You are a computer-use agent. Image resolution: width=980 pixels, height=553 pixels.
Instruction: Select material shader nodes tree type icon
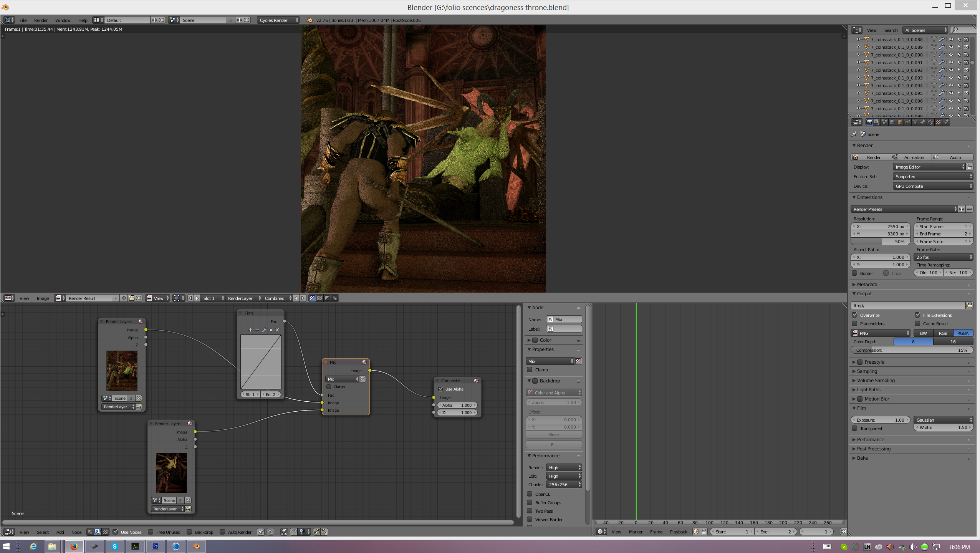point(90,532)
